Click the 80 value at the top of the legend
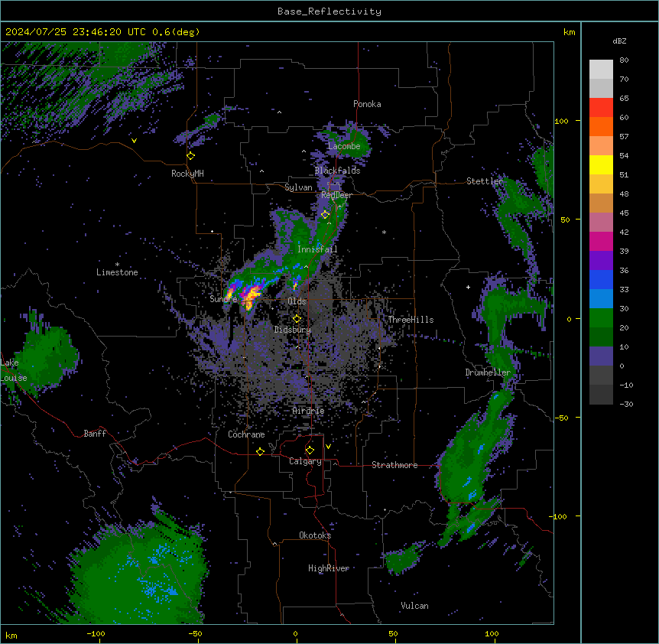Viewport: 659px width, 644px height. tap(624, 60)
